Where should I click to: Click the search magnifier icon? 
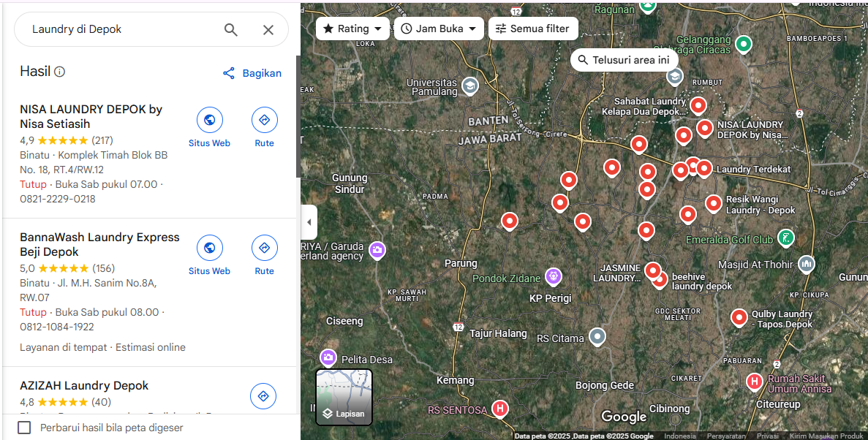coord(231,29)
